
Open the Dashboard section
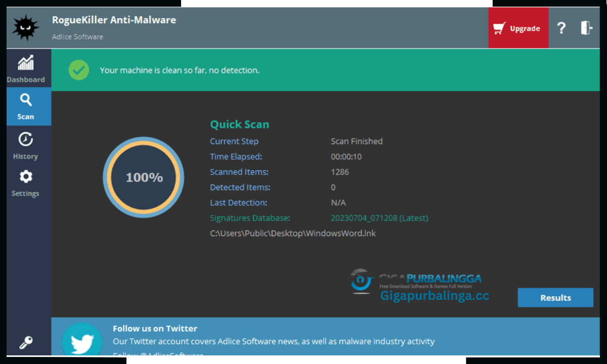pos(26,69)
